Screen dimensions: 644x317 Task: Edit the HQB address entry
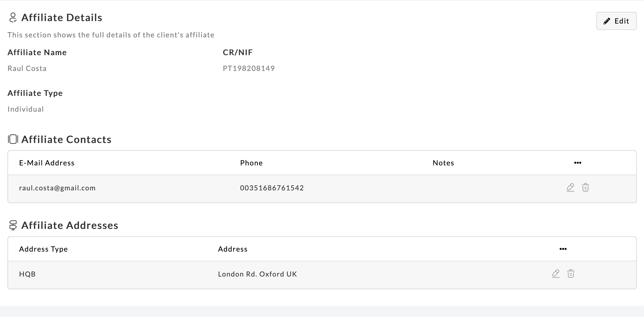(x=556, y=274)
